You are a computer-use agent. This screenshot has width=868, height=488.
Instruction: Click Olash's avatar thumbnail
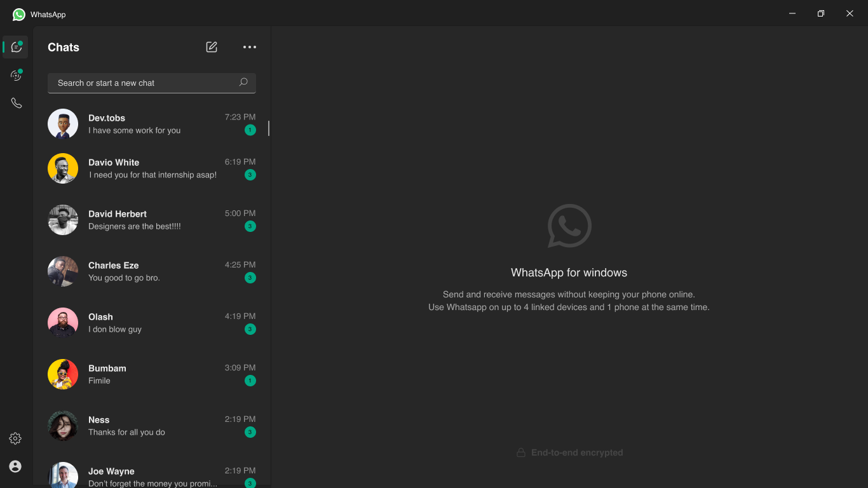tap(63, 323)
